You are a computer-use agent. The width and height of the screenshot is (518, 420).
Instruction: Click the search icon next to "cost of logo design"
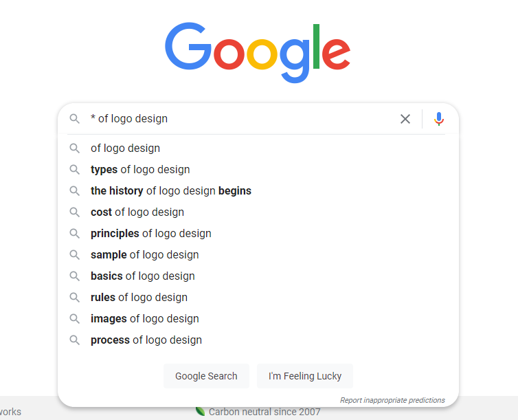75,212
